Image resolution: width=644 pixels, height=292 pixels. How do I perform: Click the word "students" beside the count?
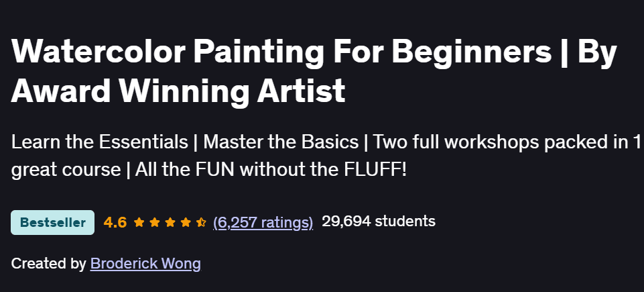[405, 222]
